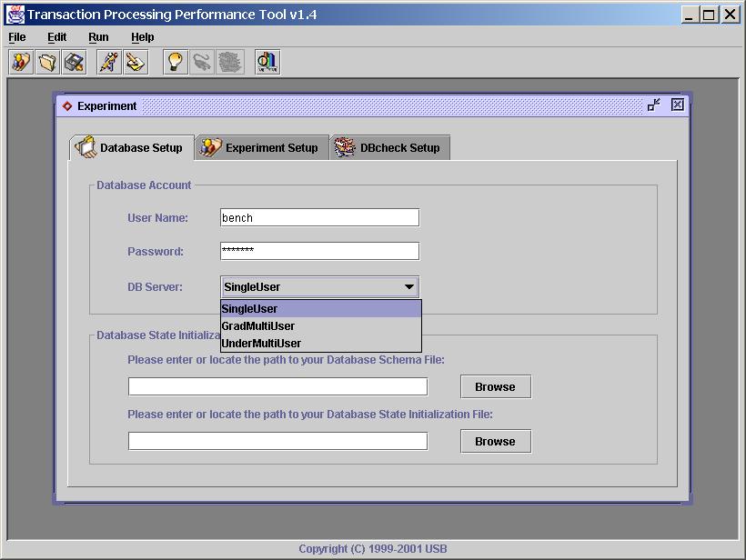Viewport: 746px width, 560px height.
Task: Click the State Initialization File path field
Action: pyautogui.click(x=277, y=441)
